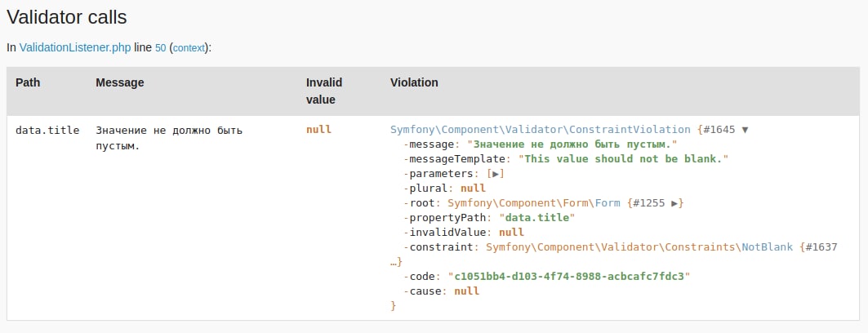The image size is (868, 333).
Task: Expand the NotBlank constraint ellipsis
Action: [x=396, y=262]
